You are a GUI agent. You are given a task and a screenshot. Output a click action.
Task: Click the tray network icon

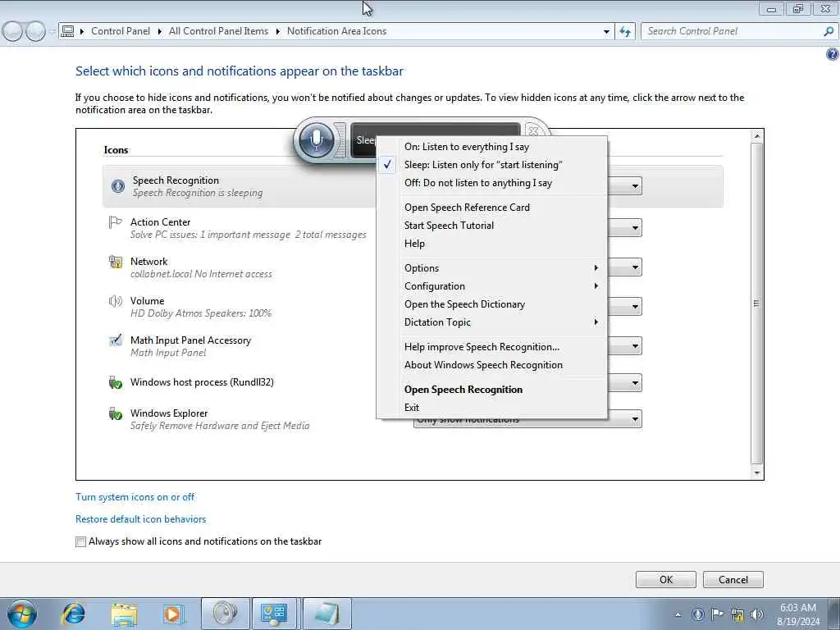[x=737, y=614]
